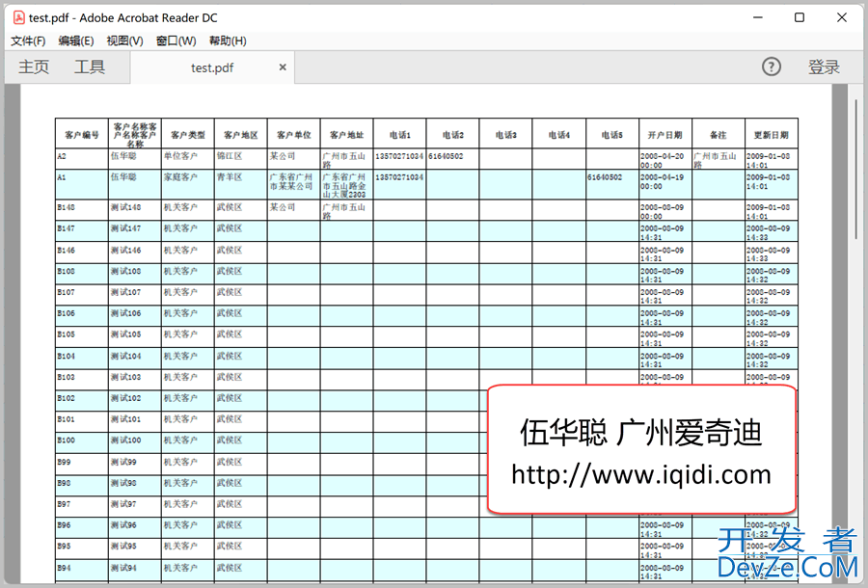The height and width of the screenshot is (588, 868).
Task: Click the 测试108 name cell
Action: pos(135,273)
